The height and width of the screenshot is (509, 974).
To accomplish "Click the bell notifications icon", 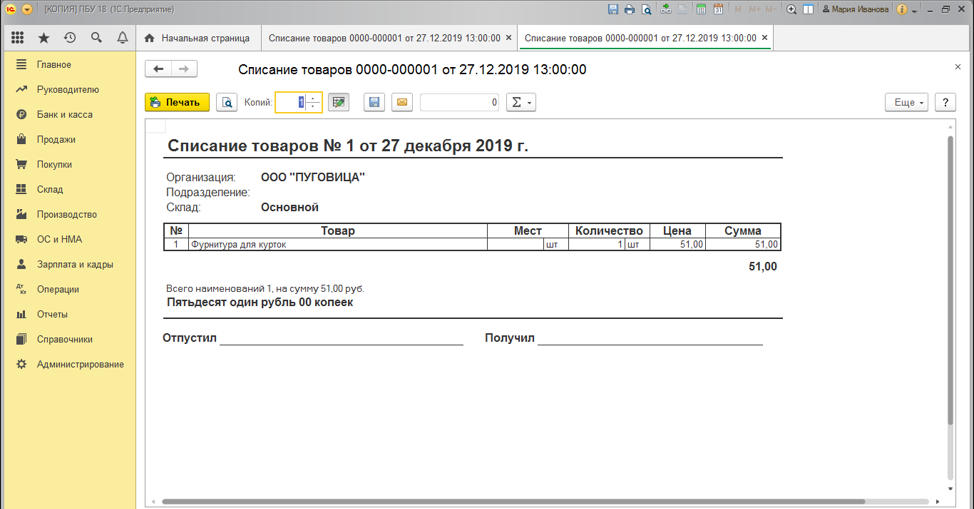I will pos(122,38).
